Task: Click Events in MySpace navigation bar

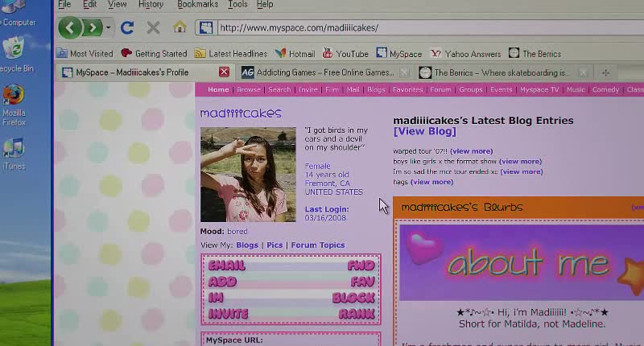Action: tap(501, 89)
